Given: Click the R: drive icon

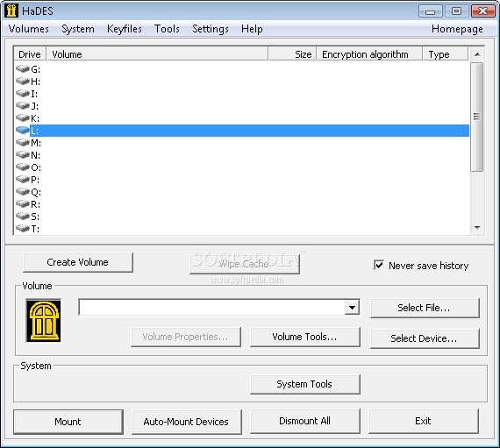Looking at the screenshot, I should (x=23, y=203).
